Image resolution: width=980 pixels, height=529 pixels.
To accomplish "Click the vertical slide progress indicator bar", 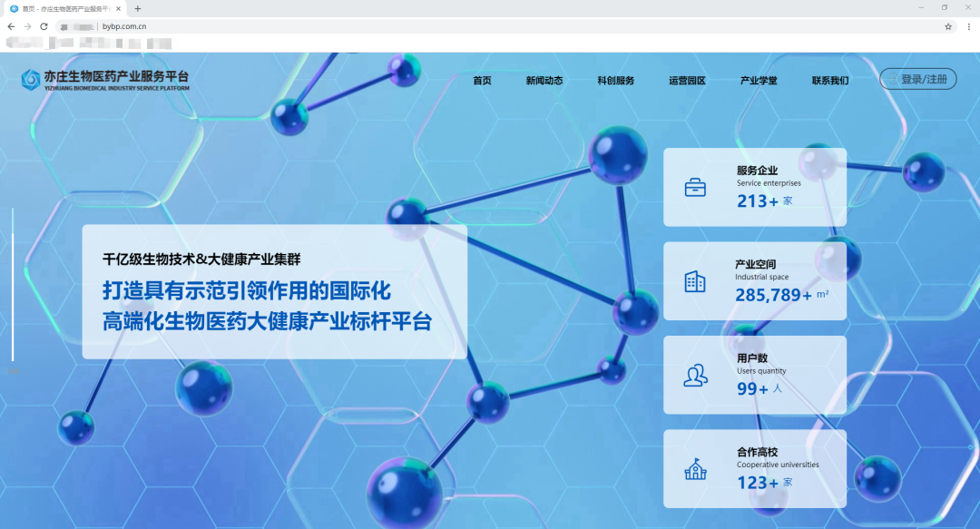I will [13, 285].
